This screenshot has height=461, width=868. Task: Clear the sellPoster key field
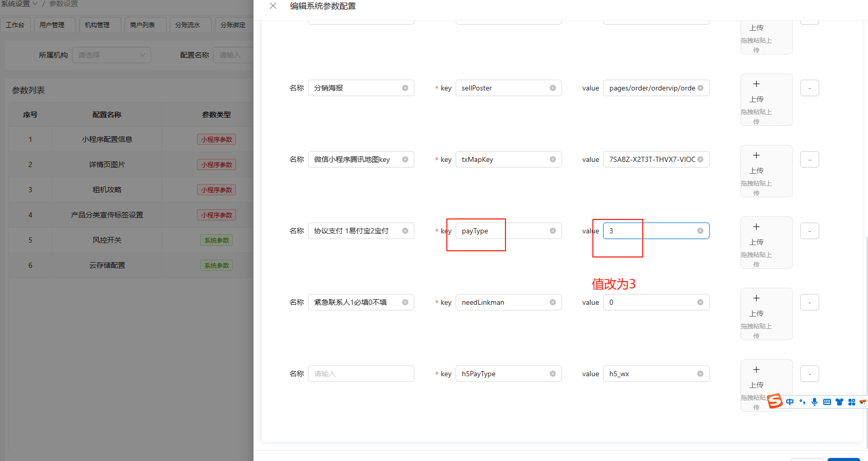(553, 88)
